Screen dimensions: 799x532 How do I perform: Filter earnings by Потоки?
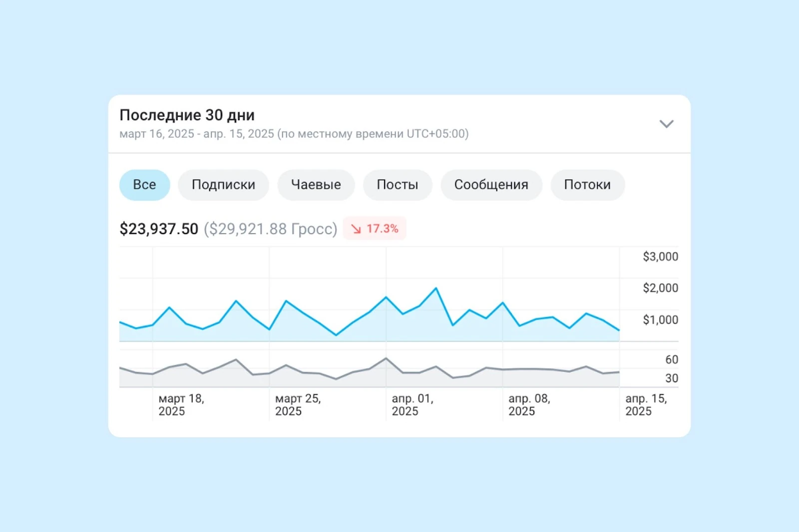(x=587, y=185)
